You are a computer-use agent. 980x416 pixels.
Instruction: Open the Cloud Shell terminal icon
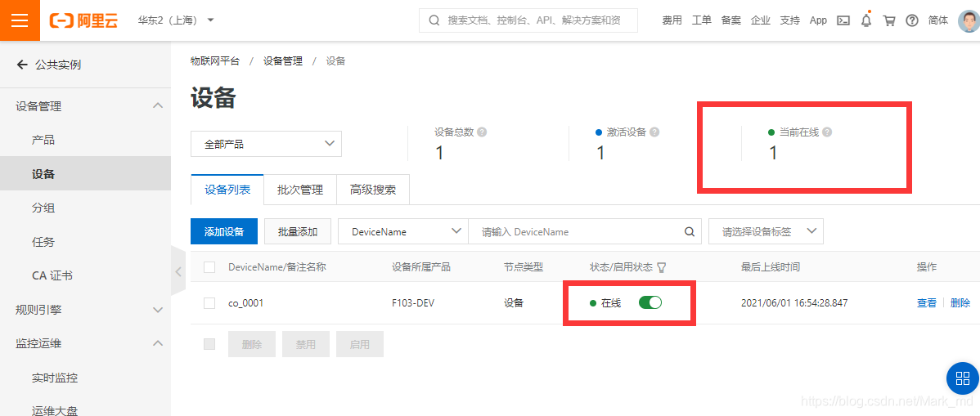(843, 20)
